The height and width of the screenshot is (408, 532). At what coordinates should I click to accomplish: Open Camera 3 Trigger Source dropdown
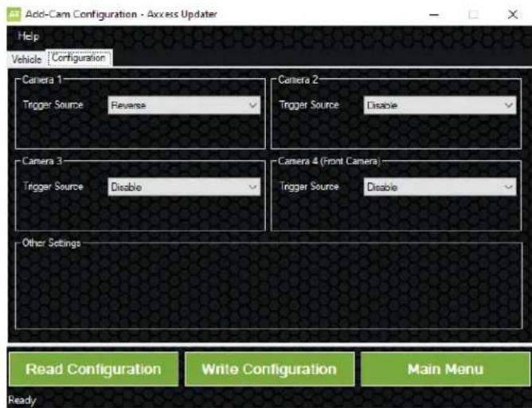[184, 186]
